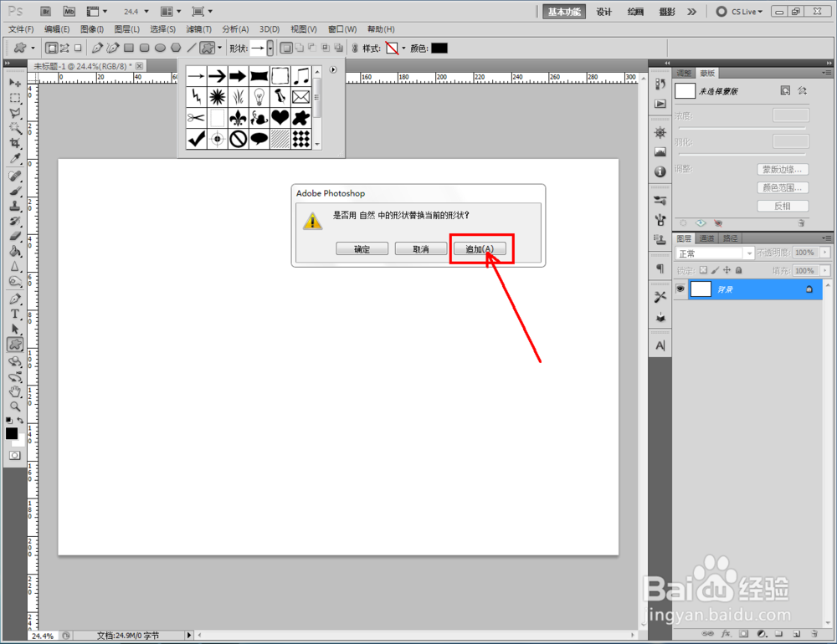
Task: Open the 文件(F) menu
Action: pyautogui.click(x=21, y=29)
